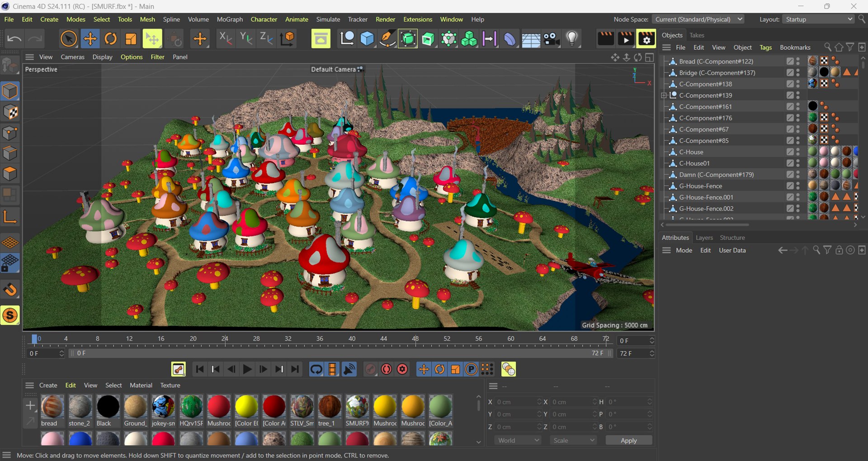868x461 pixels.
Task: Open Scale mode dropdown in coordinates
Action: click(x=574, y=440)
